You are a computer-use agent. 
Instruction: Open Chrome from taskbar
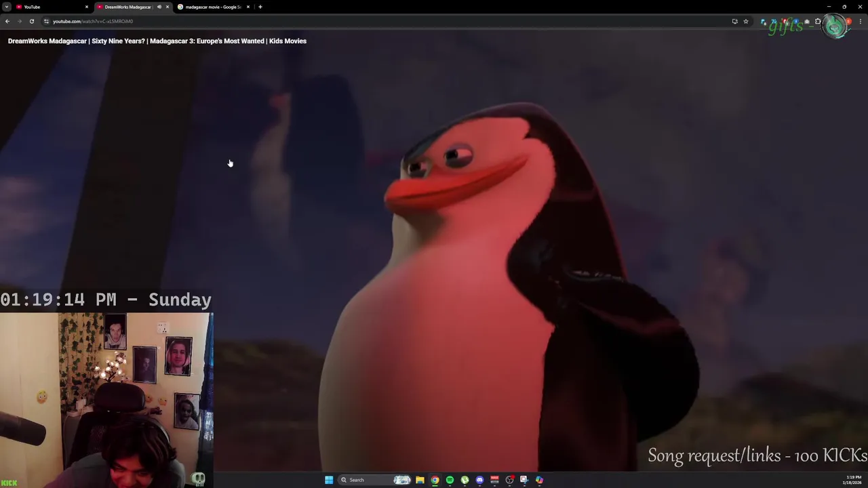pyautogui.click(x=435, y=480)
